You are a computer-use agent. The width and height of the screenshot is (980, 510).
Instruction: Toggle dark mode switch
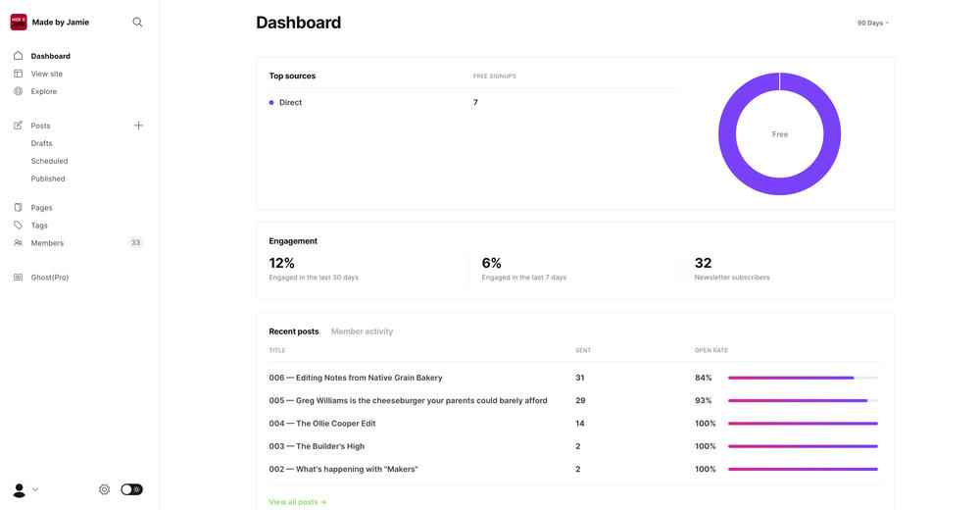[x=131, y=489]
